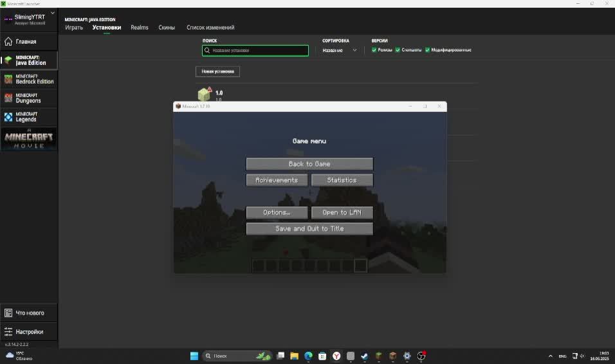This screenshot has width=615, height=364.
Task: Open the gear app on the taskbar
Action: point(407,356)
